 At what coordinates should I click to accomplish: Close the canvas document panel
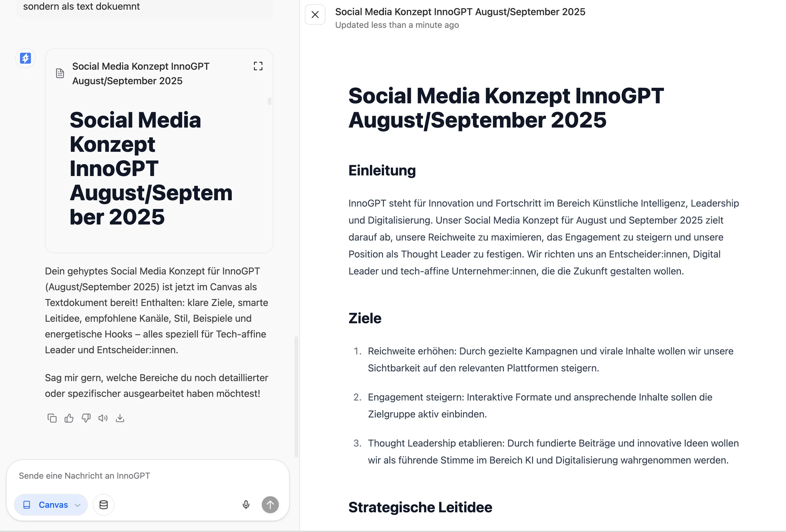pos(315,15)
